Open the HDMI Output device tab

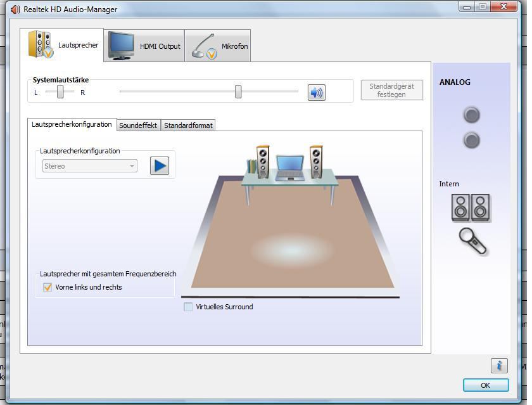coord(144,46)
